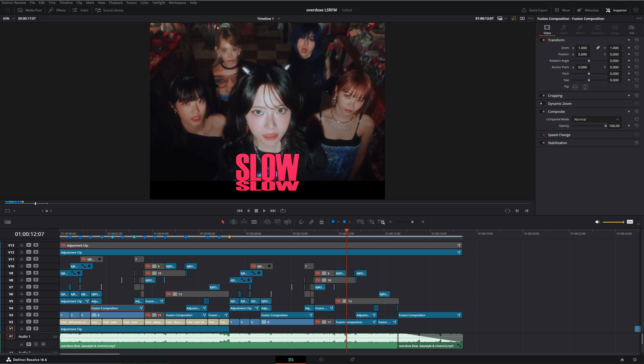The width and height of the screenshot is (644, 364).
Task: Adjust the Opacity slider handle
Action: point(605,126)
